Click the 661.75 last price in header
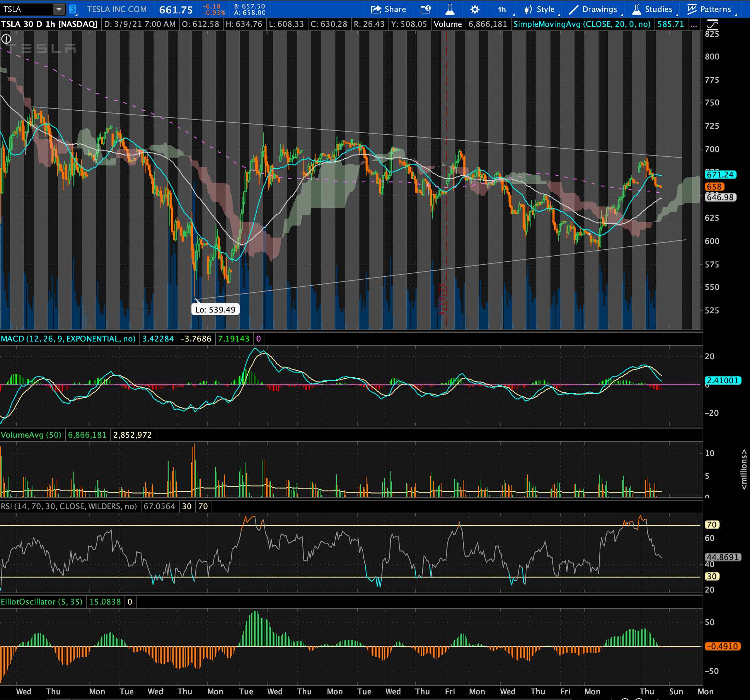This screenshot has width=750, height=700. point(176,10)
